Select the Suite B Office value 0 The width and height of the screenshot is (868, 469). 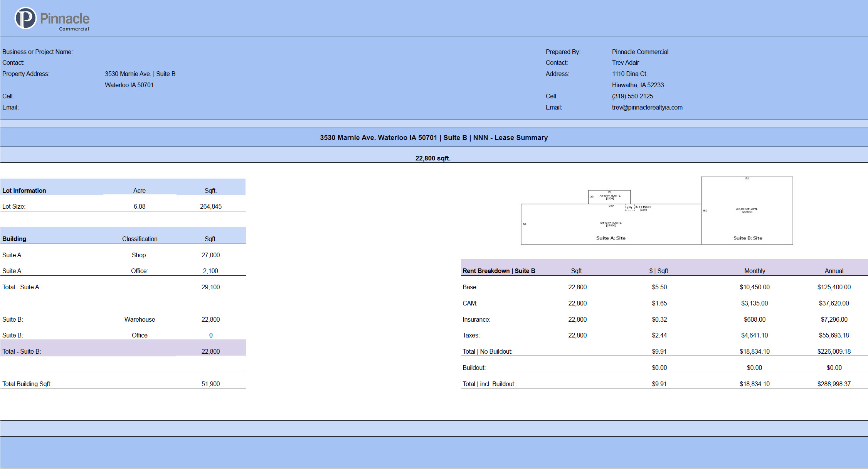tap(211, 335)
